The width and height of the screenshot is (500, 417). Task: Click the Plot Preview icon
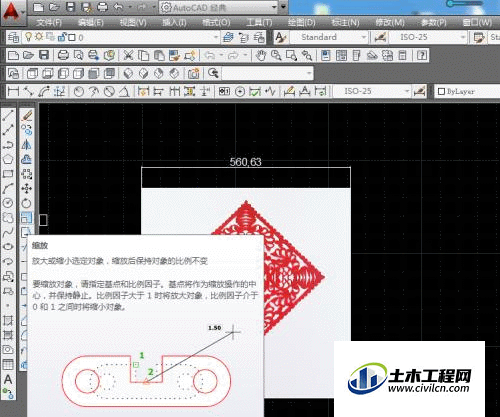pyautogui.click(x=78, y=55)
